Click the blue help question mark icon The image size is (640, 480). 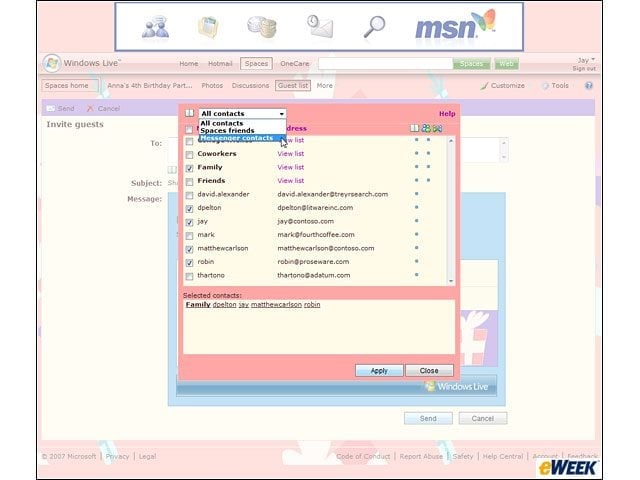pos(589,86)
